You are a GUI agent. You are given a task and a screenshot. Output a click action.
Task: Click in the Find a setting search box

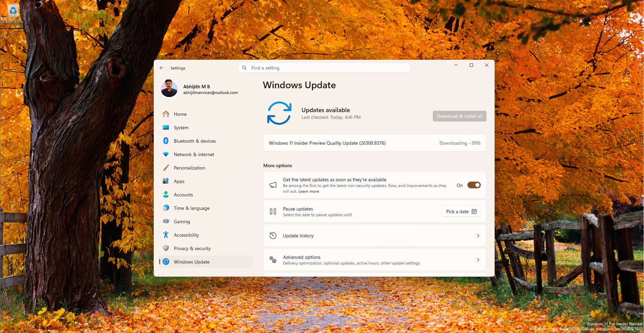324,68
